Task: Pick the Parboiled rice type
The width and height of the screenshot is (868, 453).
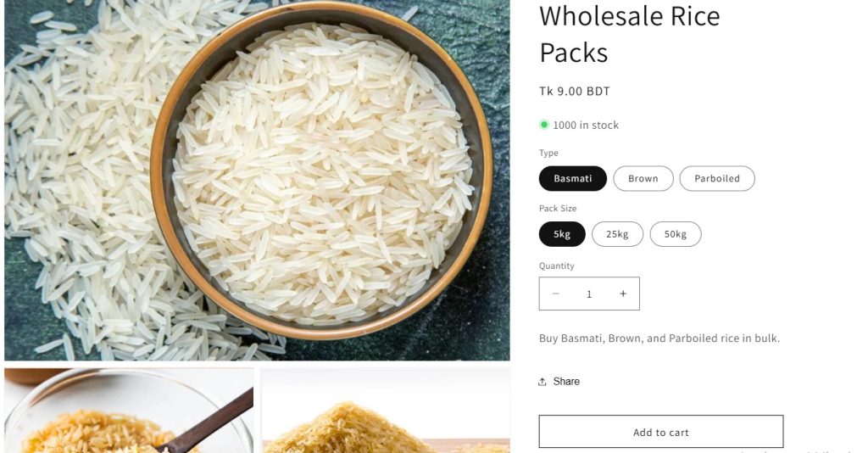Action: (x=717, y=178)
